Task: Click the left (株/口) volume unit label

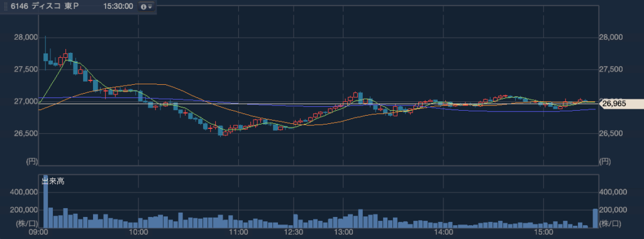Action: click(x=26, y=224)
